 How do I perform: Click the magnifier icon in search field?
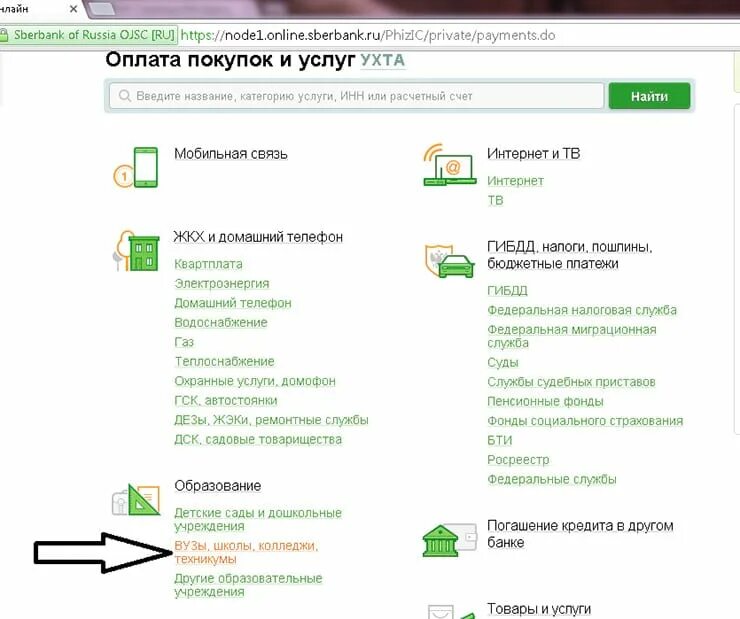(125, 96)
